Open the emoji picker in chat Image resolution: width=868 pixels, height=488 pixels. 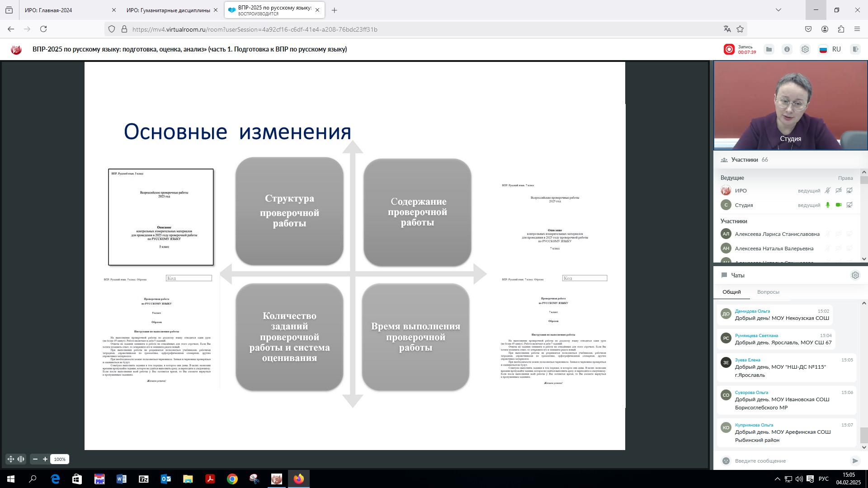pyautogui.click(x=726, y=461)
